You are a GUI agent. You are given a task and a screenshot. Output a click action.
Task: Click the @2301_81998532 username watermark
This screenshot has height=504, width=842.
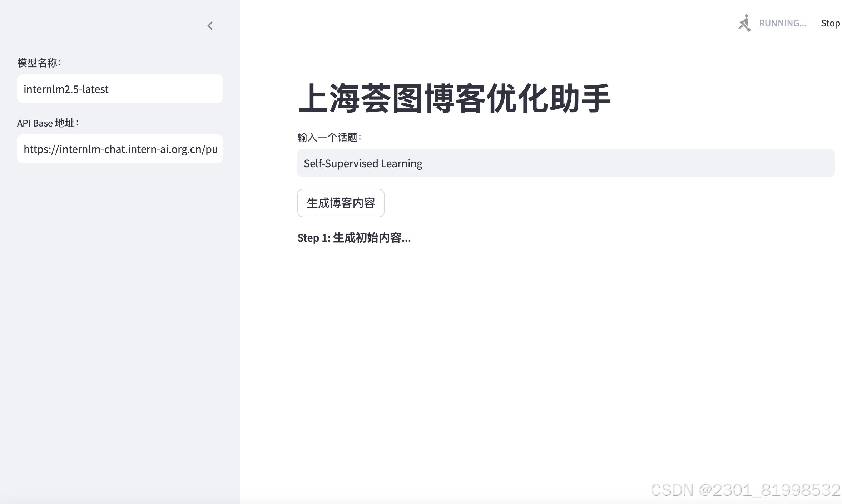[x=769, y=490]
